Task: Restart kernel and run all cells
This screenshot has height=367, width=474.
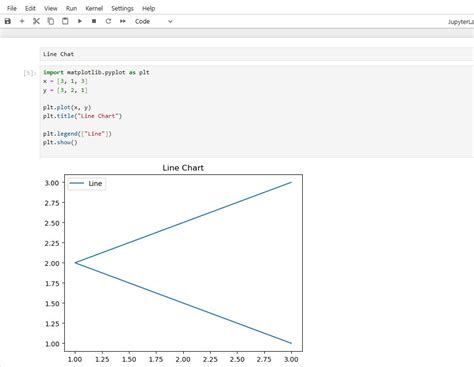Action: [x=123, y=21]
